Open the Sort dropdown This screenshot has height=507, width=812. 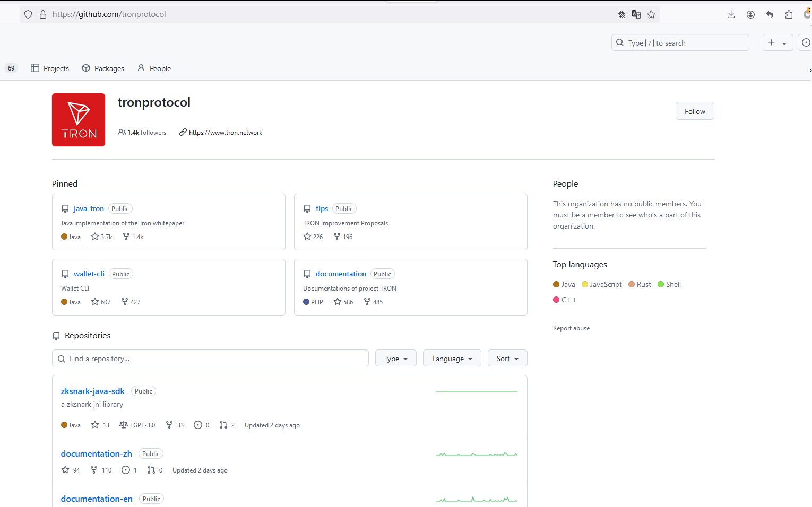[507, 359]
